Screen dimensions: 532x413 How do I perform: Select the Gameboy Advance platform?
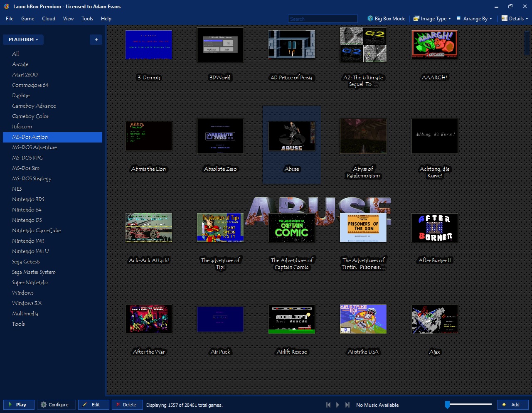pos(52,106)
